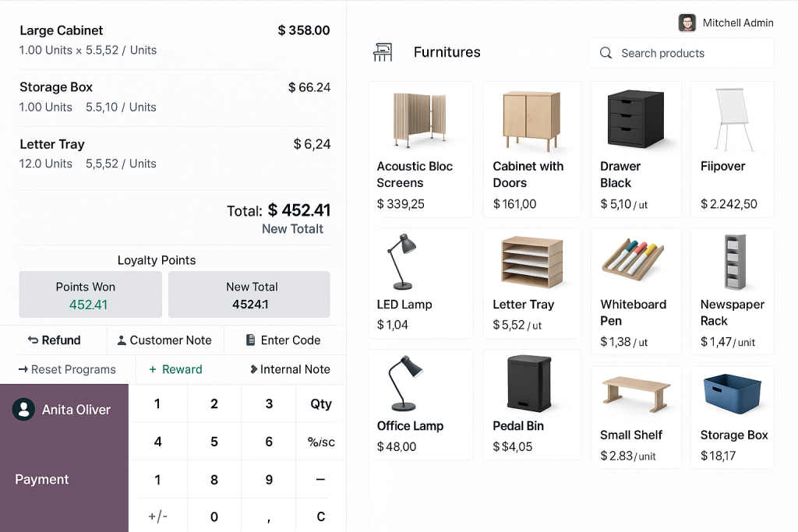Click the Furnitures category desk icon
Image resolution: width=798 pixels, height=532 pixels.
[383, 52]
